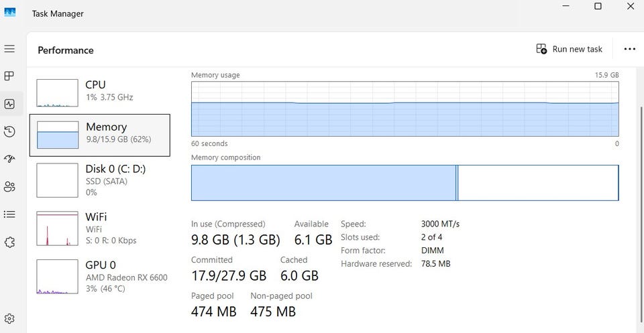Click the Memory composition bar
Image resolution: width=644 pixels, height=333 pixels.
(x=405, y=183)
